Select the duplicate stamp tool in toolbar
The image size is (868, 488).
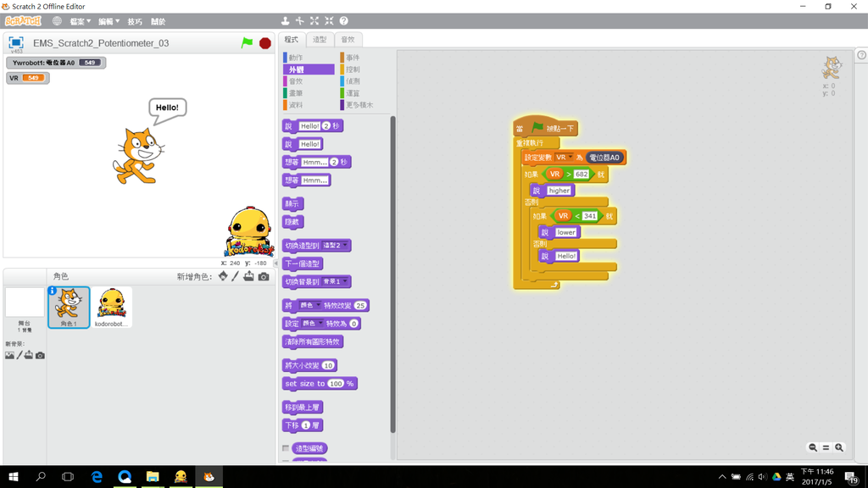click(285, 21)
